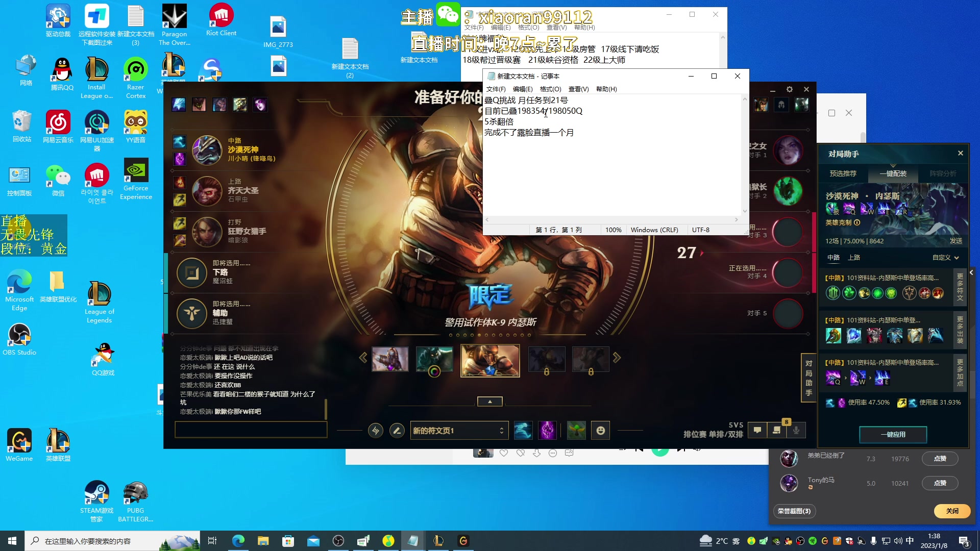Open 更多加点 for more skill orders
980x551 pixels.
click(960, 372)
